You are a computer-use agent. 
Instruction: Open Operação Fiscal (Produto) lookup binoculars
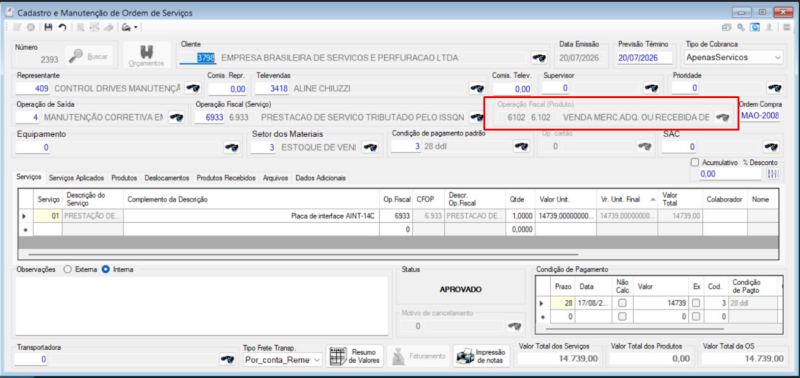pyautogui.click(x=722, y=117)
